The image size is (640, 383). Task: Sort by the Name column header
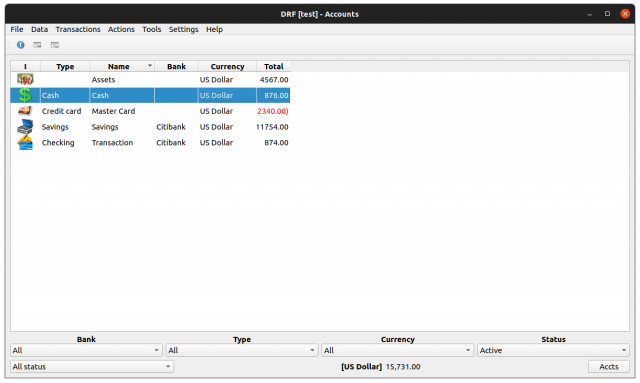[x=122, y=67]
